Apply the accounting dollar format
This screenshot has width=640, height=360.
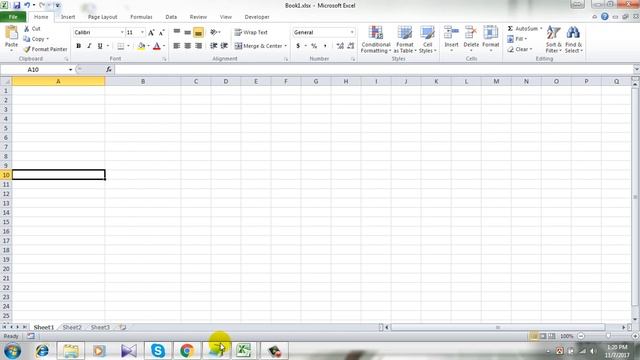(298, 46)
